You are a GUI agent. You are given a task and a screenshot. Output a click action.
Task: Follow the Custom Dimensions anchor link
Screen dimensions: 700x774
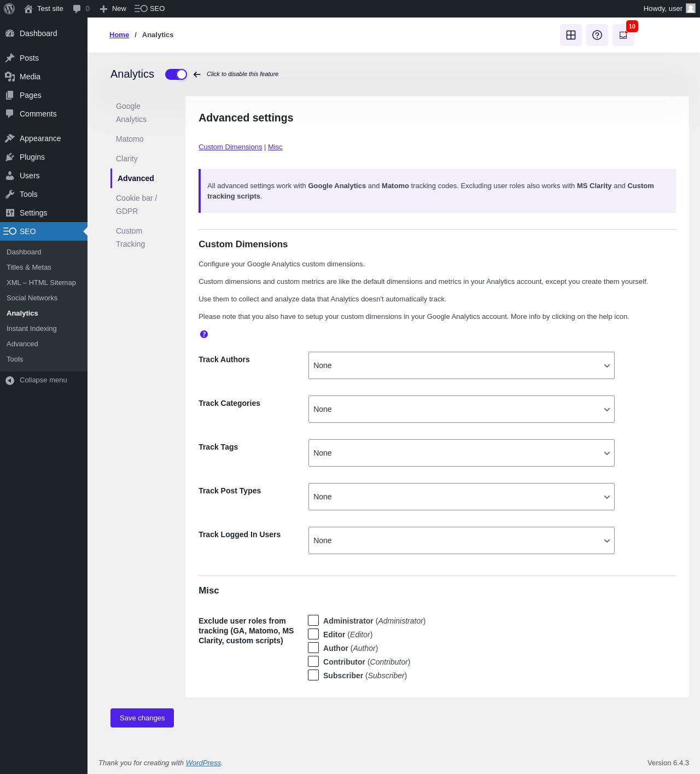pyautogui.click(x=230, y=147)
